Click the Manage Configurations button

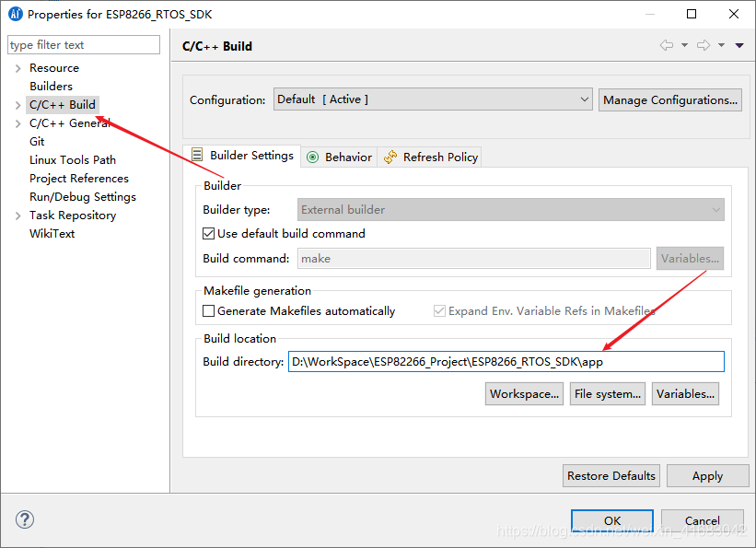pos(669,99)
